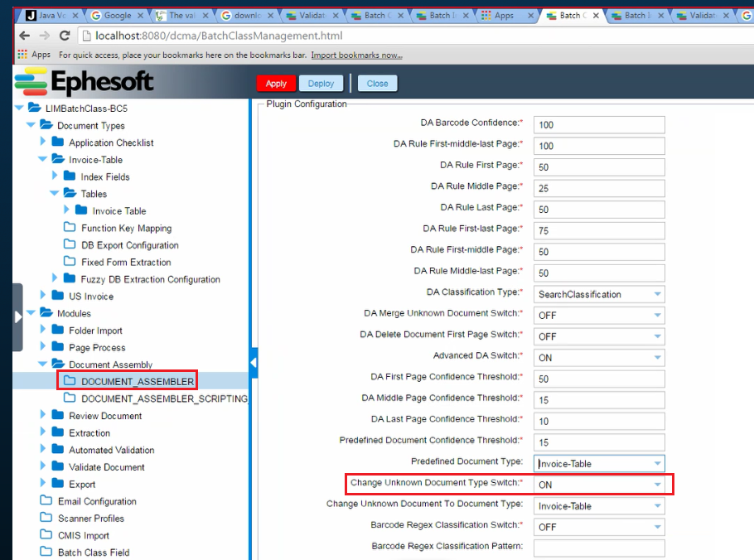Image resolution: width=754 pixels, height=560 pixels.
Task: Click the Index Fields folder icon
Action: coord(70,176)
